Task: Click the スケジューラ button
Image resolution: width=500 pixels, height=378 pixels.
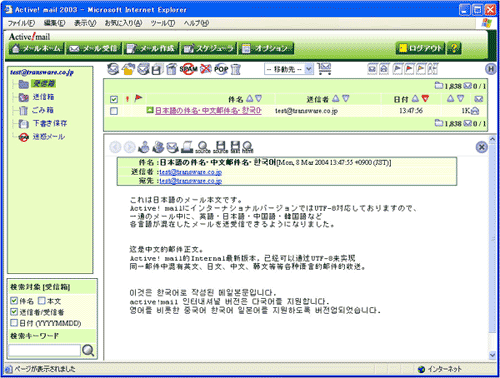Action: tap(209, 49)
